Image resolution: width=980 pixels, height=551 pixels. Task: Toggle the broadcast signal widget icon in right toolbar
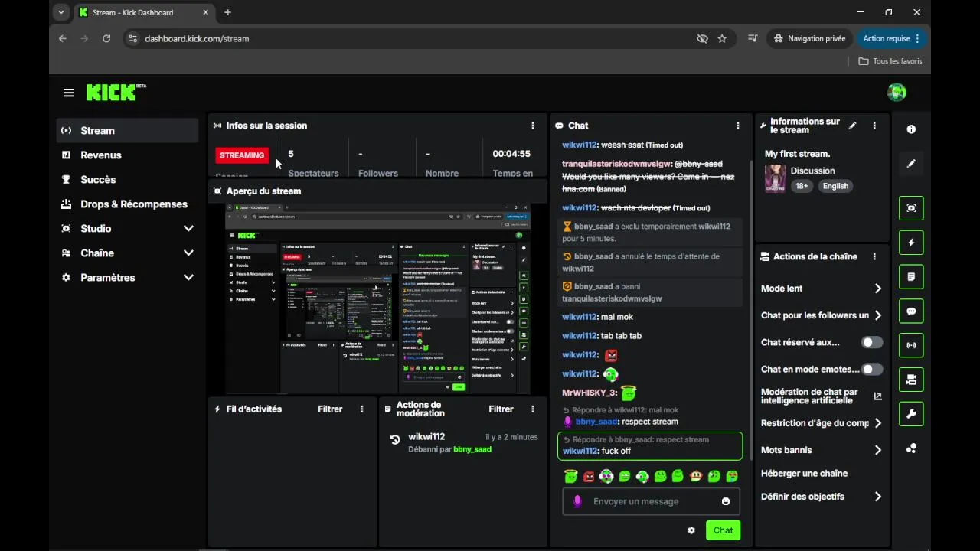(911, 345)
